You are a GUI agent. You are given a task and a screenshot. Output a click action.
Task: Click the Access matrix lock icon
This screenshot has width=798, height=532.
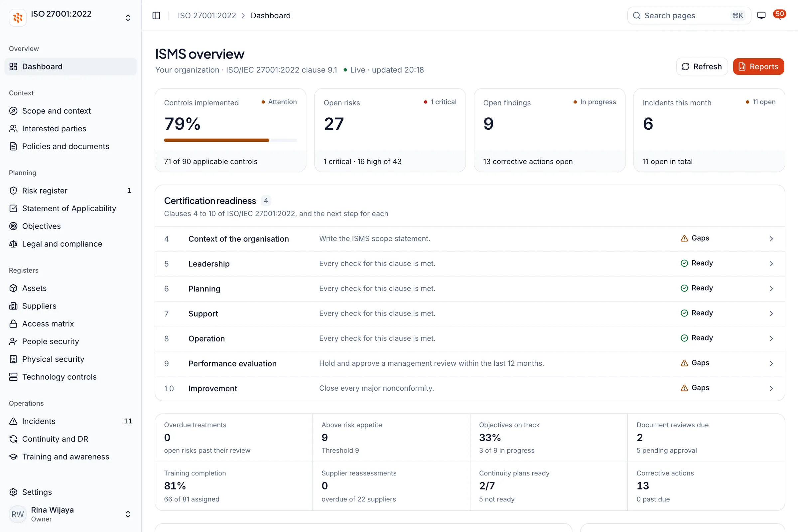coord(13,324)
